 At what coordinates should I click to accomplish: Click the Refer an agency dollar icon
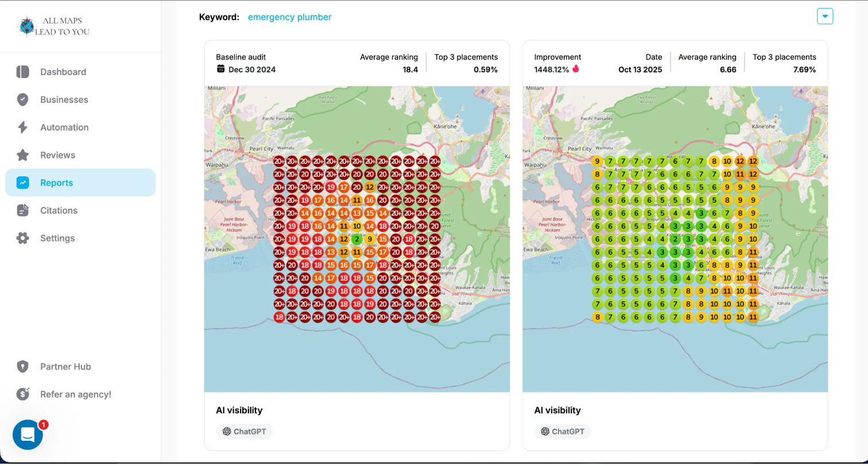point(23,394)
